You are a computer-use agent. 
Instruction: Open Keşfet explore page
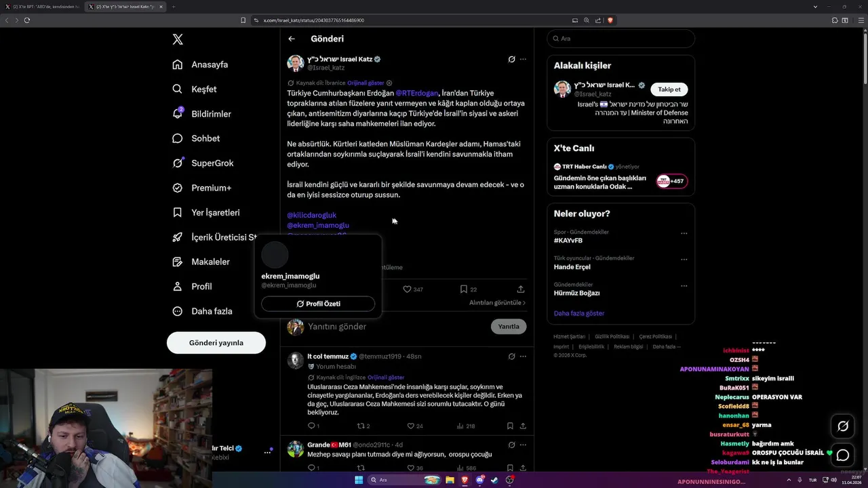[195, 89]
